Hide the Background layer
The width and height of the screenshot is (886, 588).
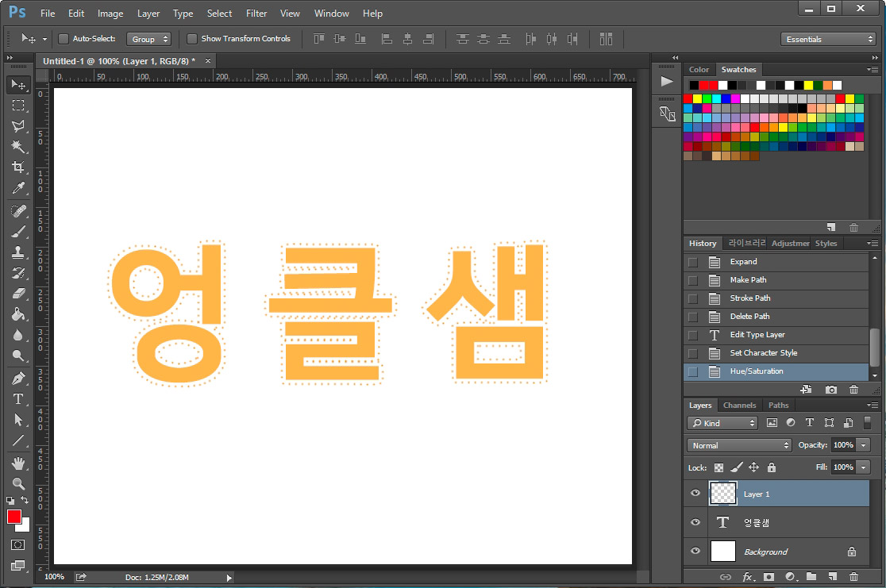[x=695, y=551]
